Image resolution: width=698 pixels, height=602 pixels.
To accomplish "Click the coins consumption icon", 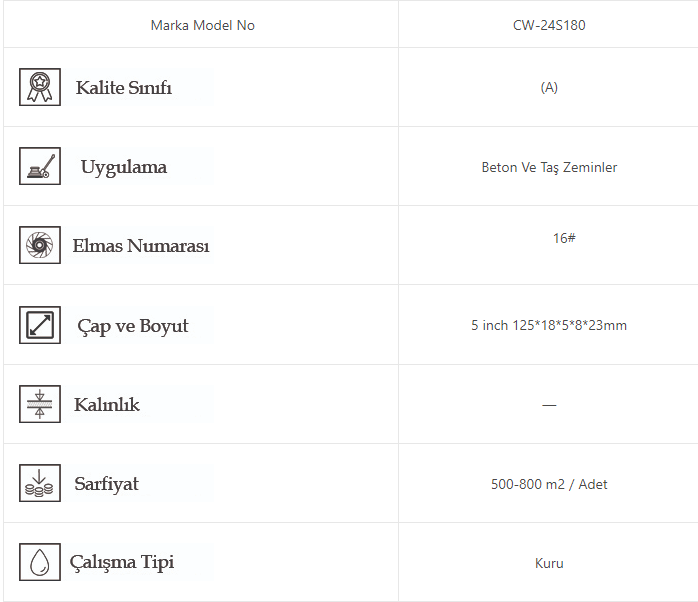I will [x=40, y=483].
